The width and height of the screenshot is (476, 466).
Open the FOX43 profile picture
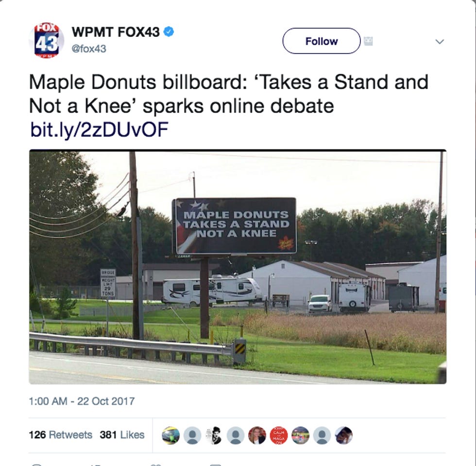click(47, 40)
